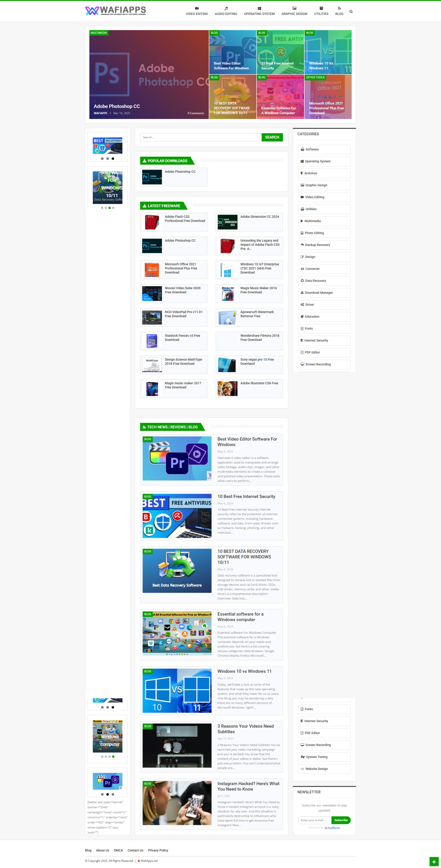Focus the Search text field

click(x=201, y=137)
